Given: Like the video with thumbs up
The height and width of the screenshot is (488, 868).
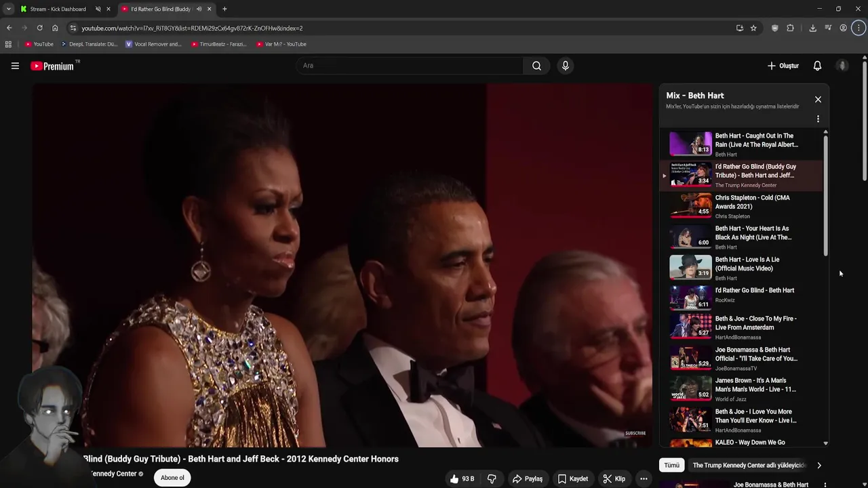Looking at the screenshot, I should click(x=461, y=479).
